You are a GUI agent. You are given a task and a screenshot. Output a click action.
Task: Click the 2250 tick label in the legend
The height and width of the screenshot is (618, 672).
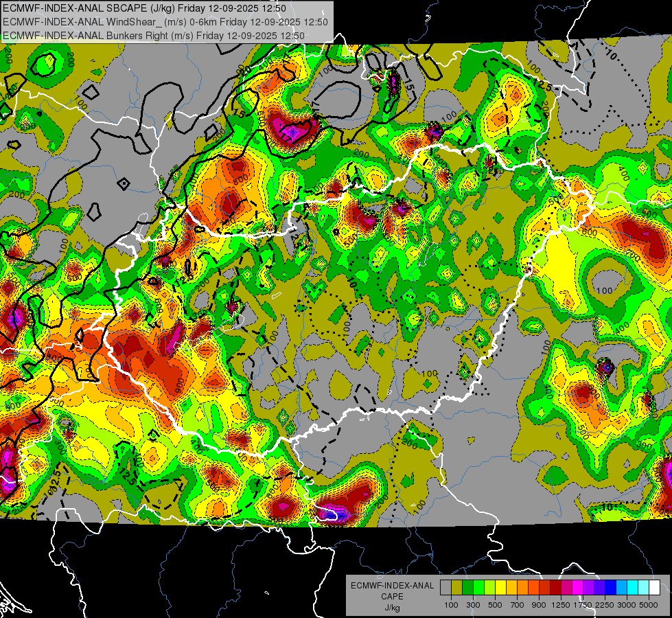click(604, 605)
